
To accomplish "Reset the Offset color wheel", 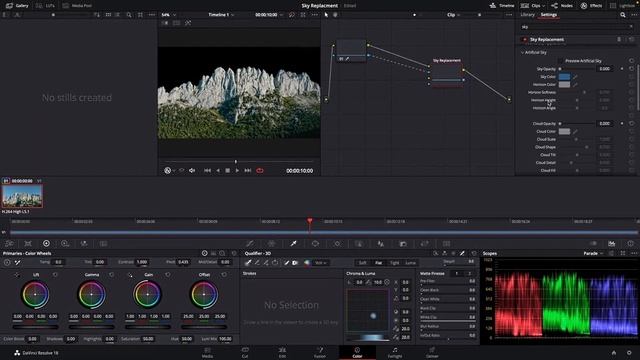I will pyautogui.click(x=224, y=275).
